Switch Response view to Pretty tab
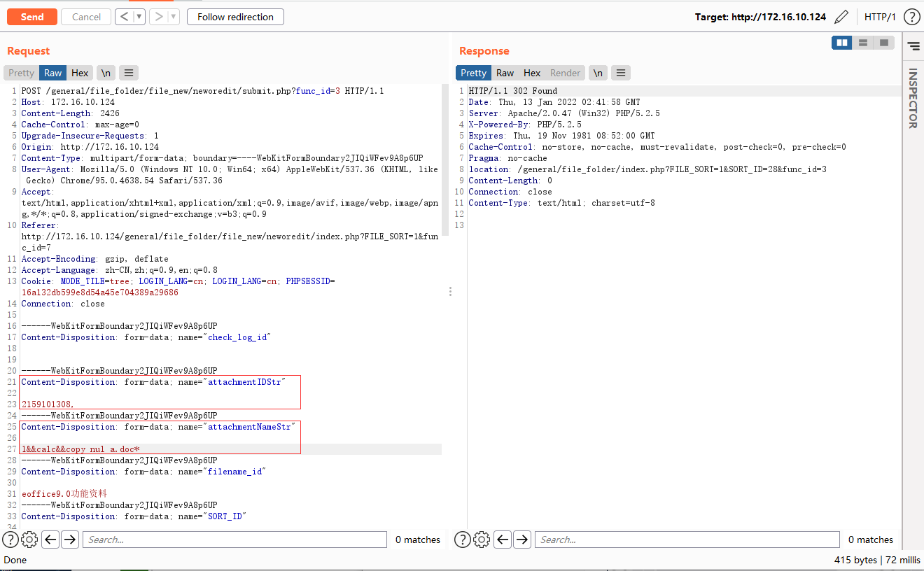Image resolution: width=924 pixels, height=571 pixels. (x=473, y=73)
